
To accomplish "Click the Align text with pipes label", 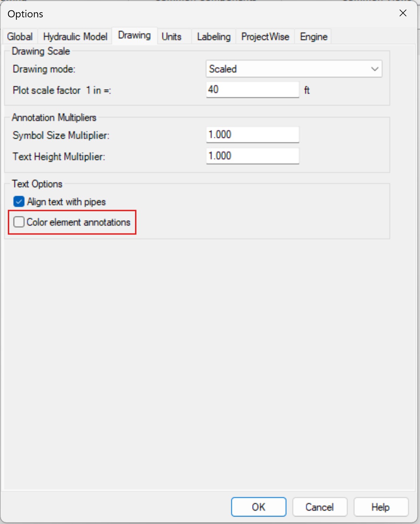I will [67, 202].
